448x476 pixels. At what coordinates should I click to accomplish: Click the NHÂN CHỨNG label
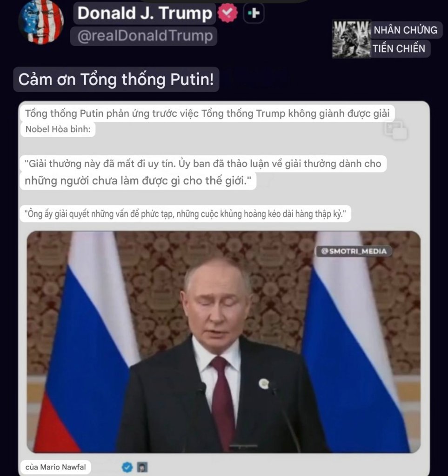pos(406,30)
